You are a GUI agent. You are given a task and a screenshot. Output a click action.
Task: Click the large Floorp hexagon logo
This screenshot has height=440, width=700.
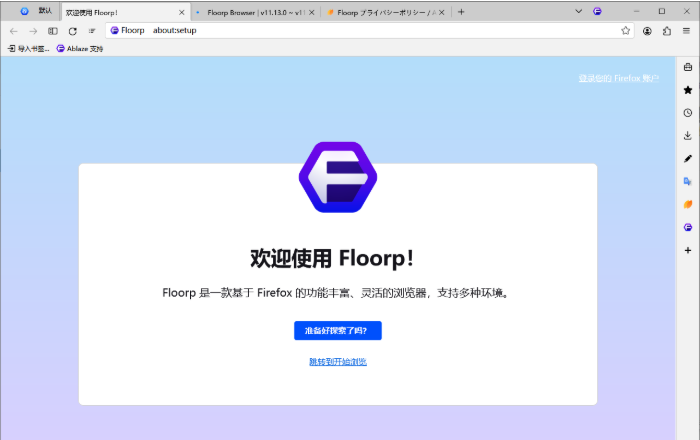click(338, 177)
